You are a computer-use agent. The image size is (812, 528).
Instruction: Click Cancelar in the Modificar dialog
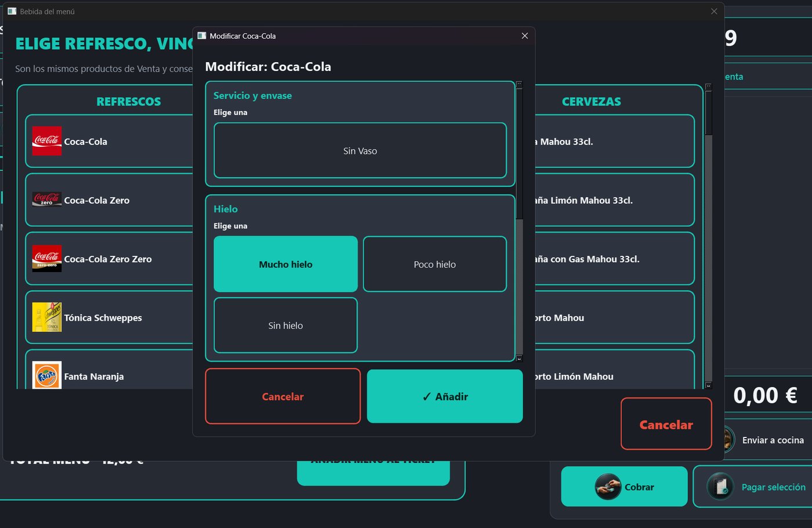click(x=283, y=396)
